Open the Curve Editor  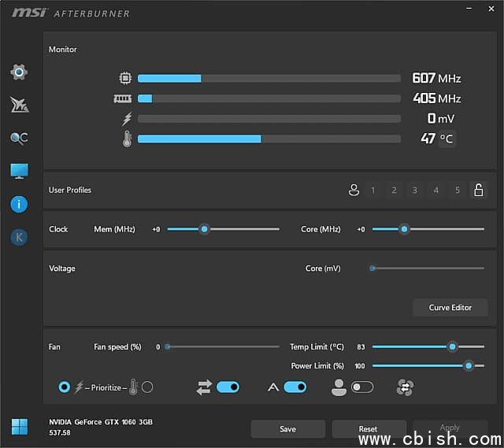coord(450,308)
